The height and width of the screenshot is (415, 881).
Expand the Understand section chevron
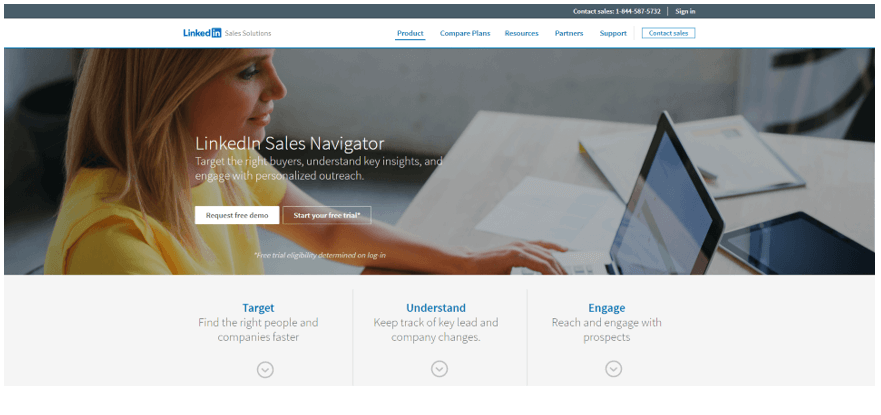(439, 368)
